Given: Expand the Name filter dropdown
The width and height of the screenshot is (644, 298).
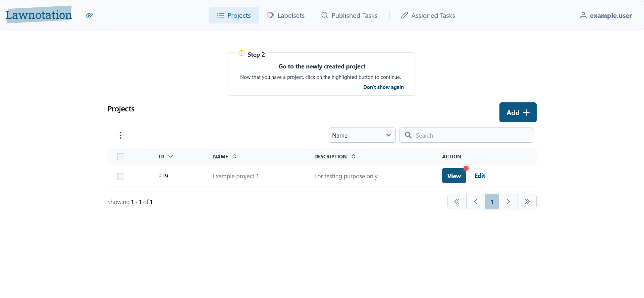Looking at the screenshot, I should coord(362,135).
